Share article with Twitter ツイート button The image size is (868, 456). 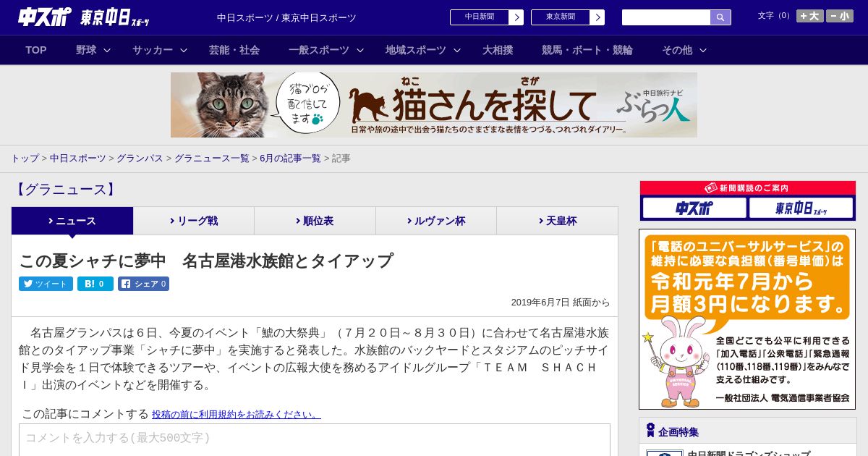[x=46, y=284]
